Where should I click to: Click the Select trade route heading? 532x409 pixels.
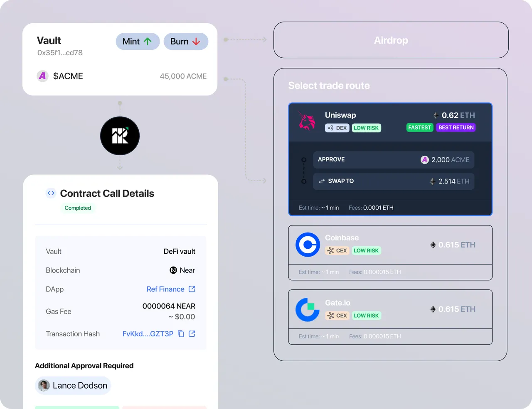tap(329, 86)
